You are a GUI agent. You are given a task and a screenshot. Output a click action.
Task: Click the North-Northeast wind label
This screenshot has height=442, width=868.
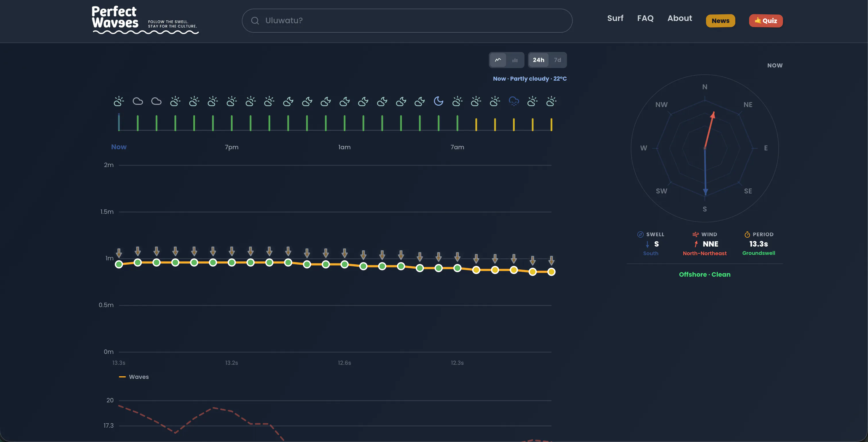[x=705, y=253]
